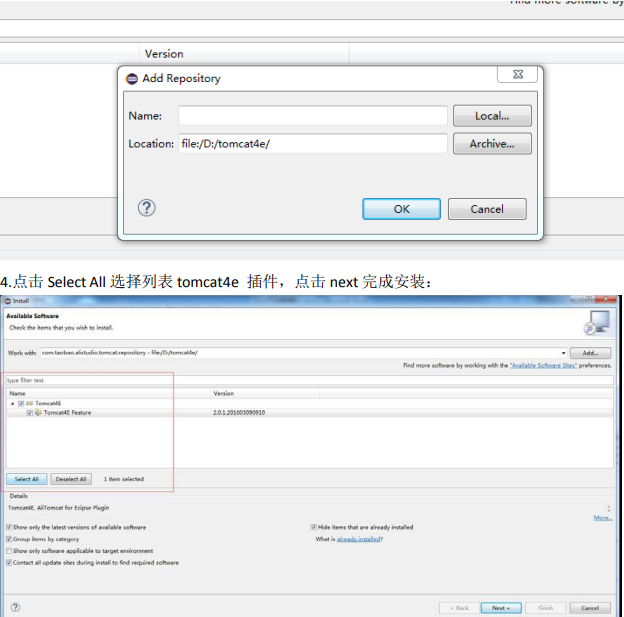Open help icon in Install window
Screen dimensions: 624x617
pos(15,607)
